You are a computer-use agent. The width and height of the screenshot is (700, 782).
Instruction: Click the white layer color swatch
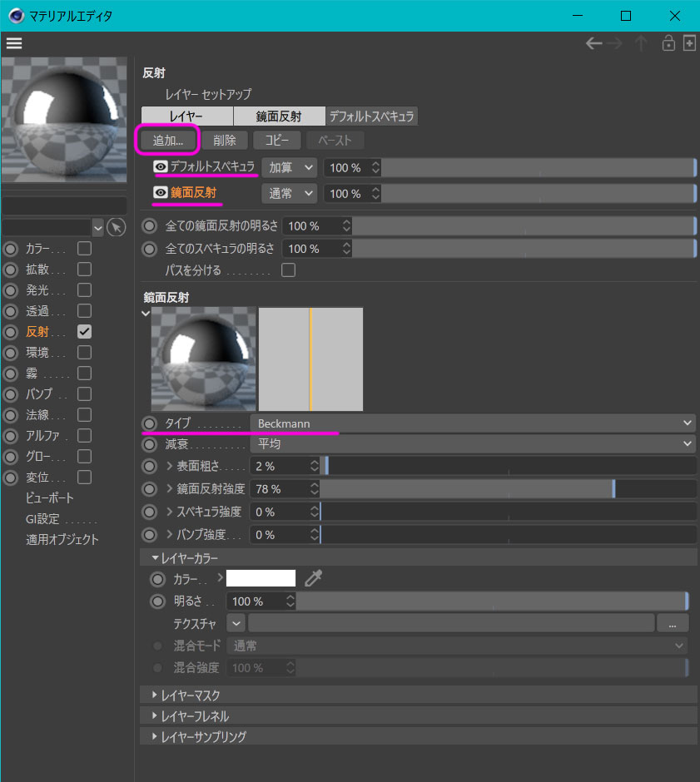[x=261, y=578]
